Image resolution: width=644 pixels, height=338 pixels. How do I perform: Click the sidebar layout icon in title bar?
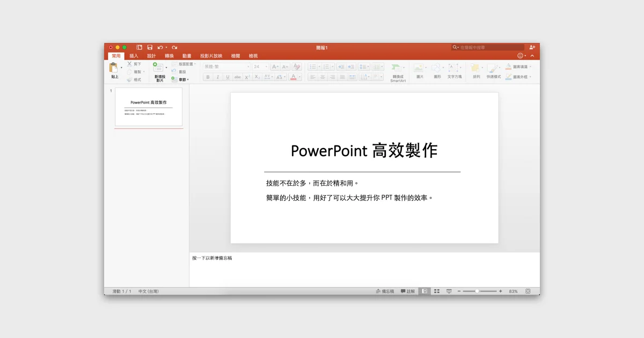pos(140,48)
